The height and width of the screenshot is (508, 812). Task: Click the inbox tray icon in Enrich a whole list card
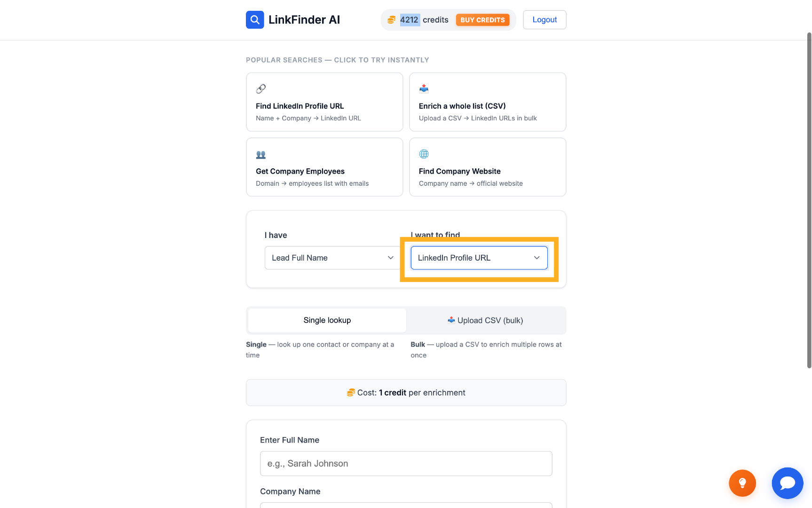pyautogui.click(x=424, y=88)
